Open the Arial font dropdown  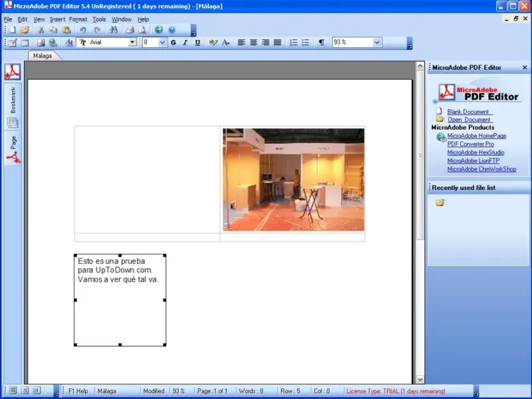point(132,43)
